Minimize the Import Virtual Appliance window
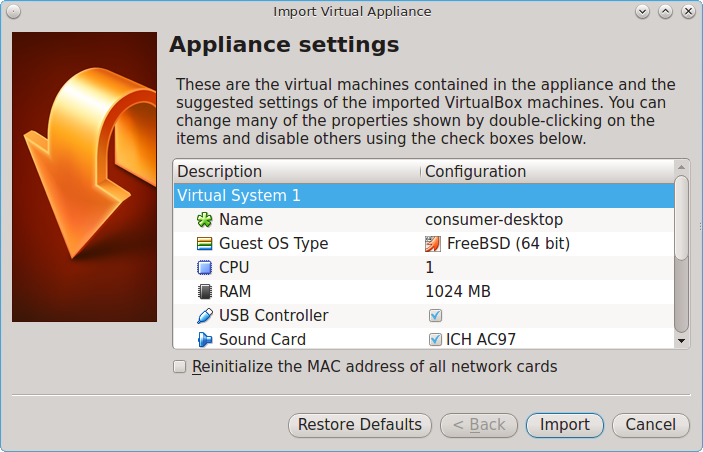703x452 pixels. (642, 12)
